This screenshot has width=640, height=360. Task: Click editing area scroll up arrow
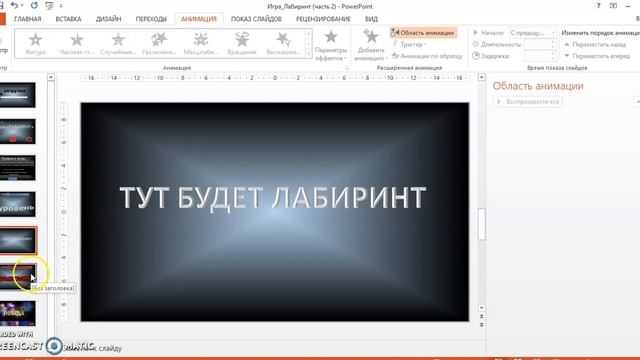coord(482,77)
